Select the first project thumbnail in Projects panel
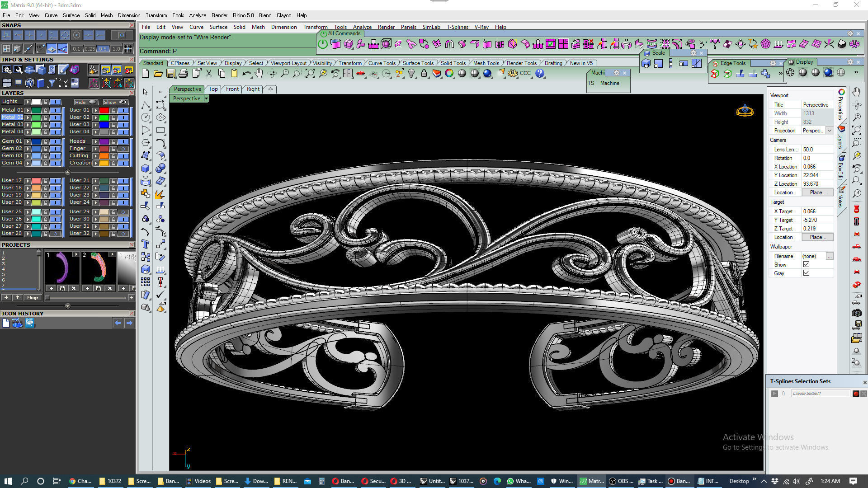 61,267
